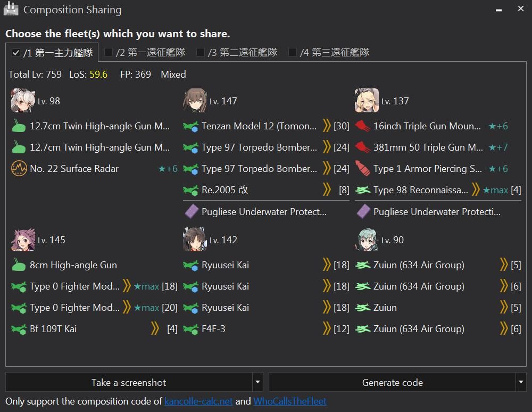532x412 pixels.
Task: Click the Generate code button
Action: point(392,382)
